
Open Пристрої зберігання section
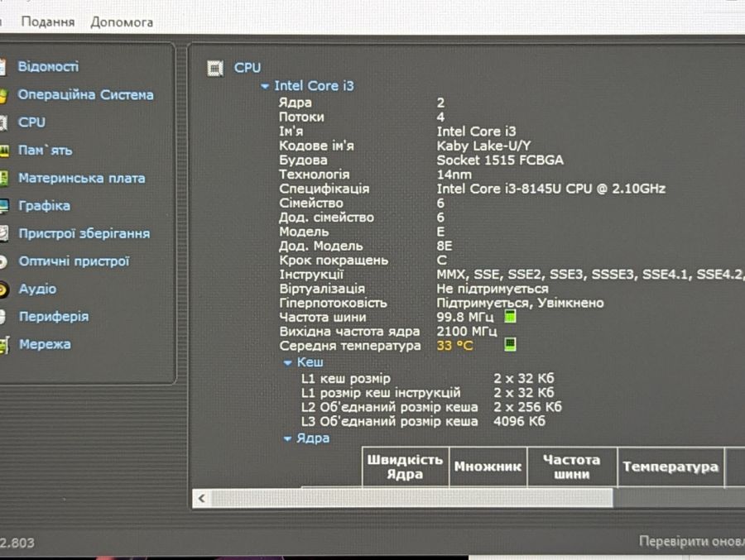tap(84, 233)
